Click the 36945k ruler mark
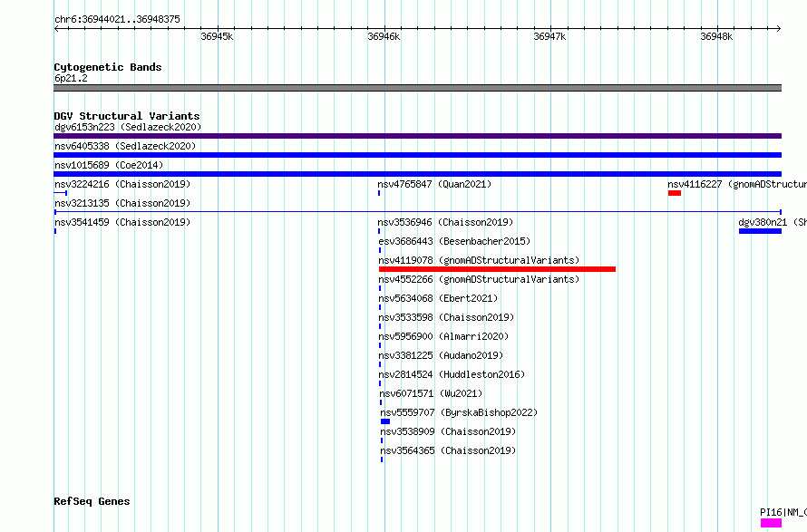 pyautogui.click(x=217, y=36)
